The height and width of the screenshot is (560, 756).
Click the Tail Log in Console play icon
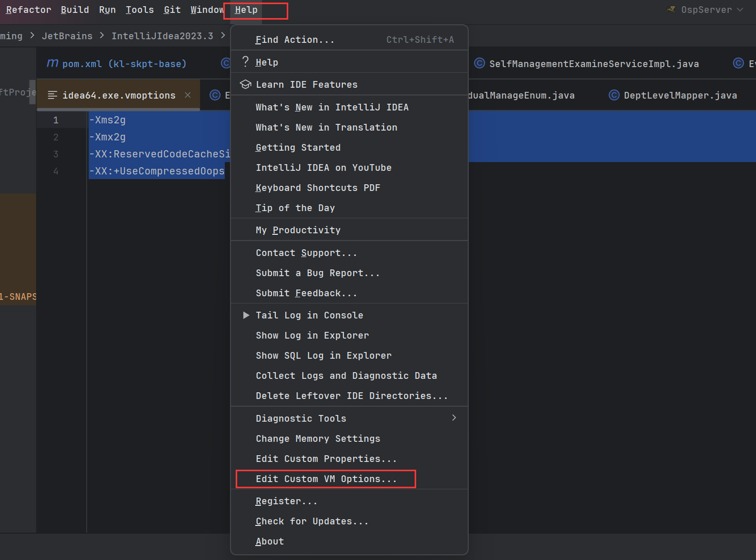(x=246, y=315)
